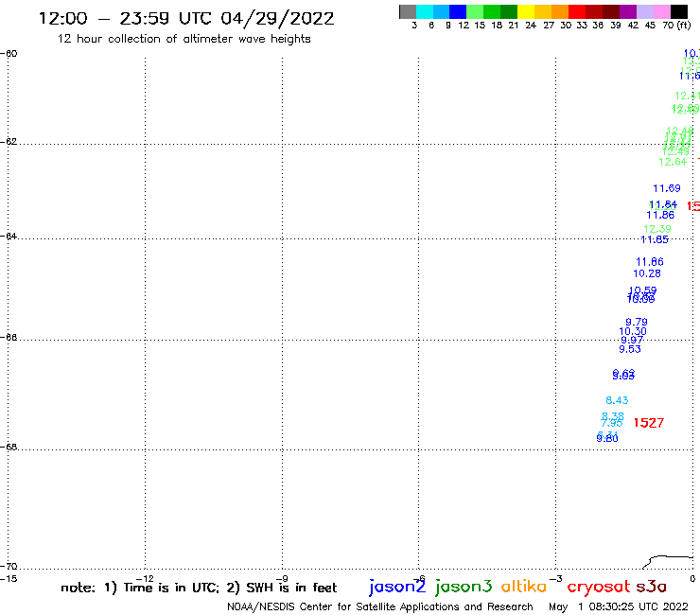Click the blue 11.85 wave height value
Viewport: 700px width, 615px height.
pos(655,239)
